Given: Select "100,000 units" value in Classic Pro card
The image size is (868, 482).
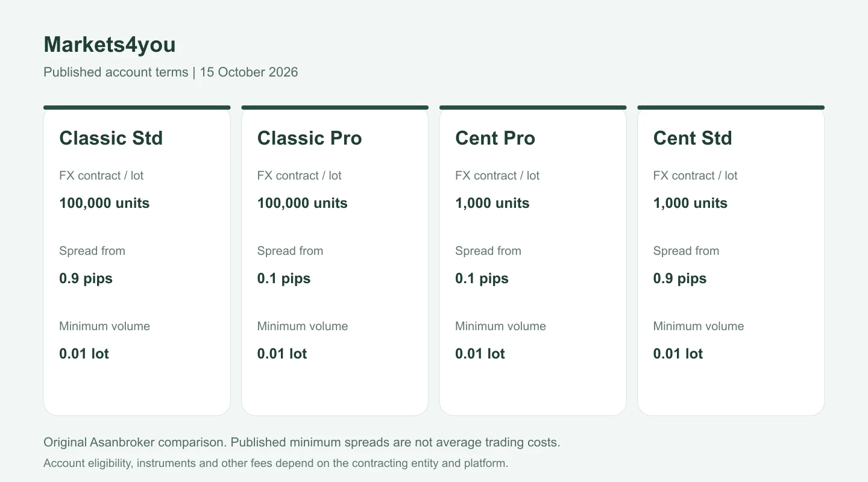Looking at the screenshot, I should point(302,203).
